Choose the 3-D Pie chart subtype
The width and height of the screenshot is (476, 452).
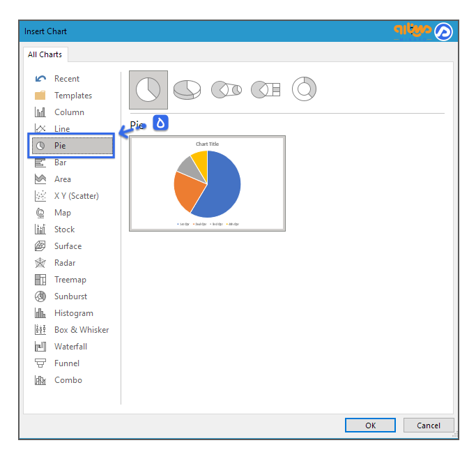point(187,89)
